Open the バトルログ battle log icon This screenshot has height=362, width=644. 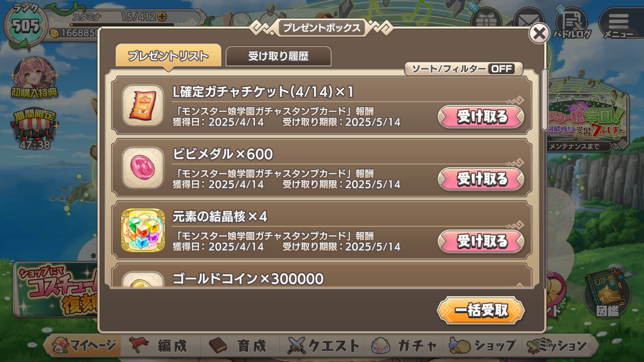tap(572, 22)
